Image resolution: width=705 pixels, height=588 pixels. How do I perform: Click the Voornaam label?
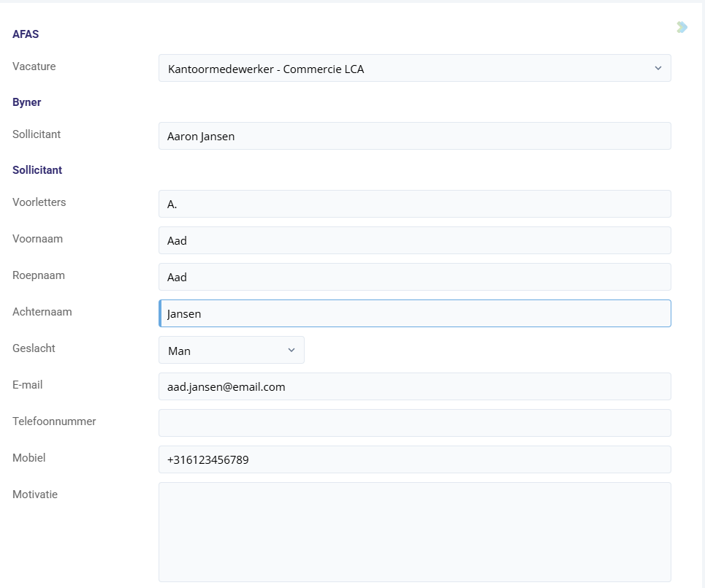(38, 239)
